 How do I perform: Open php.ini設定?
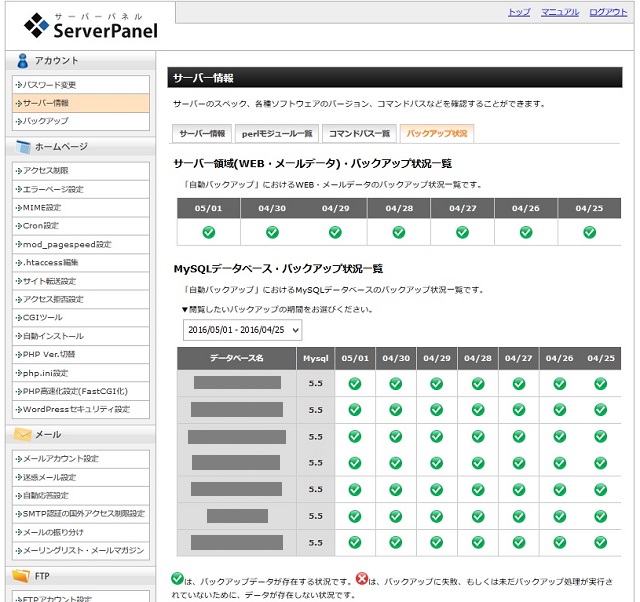(x=81, y=373)
